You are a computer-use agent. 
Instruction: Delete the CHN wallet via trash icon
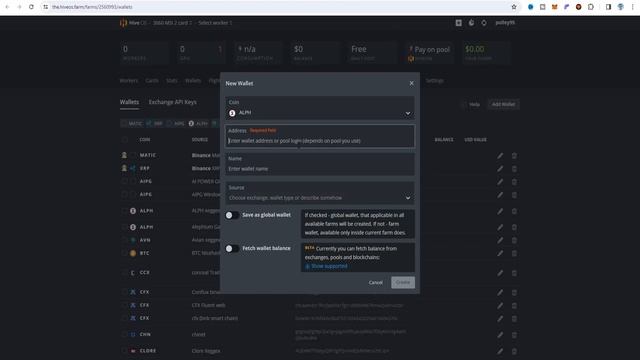point(514,335)
